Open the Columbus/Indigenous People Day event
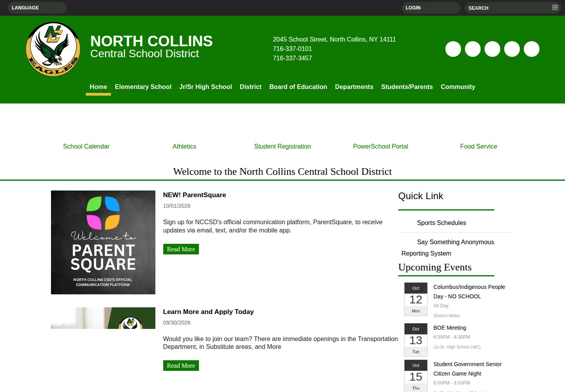The image size is (565, 392). 469,292
